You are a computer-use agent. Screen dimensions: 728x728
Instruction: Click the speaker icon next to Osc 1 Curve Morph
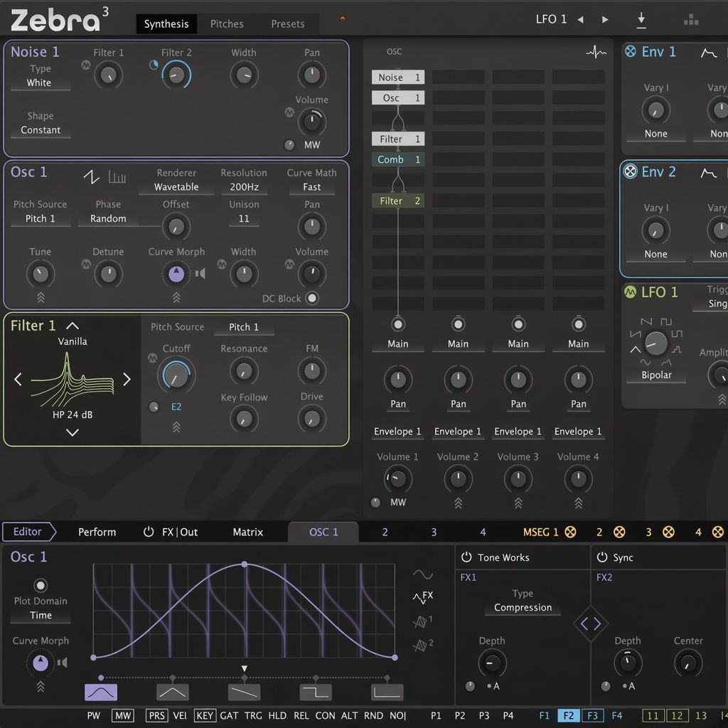[x=200, y=274]
